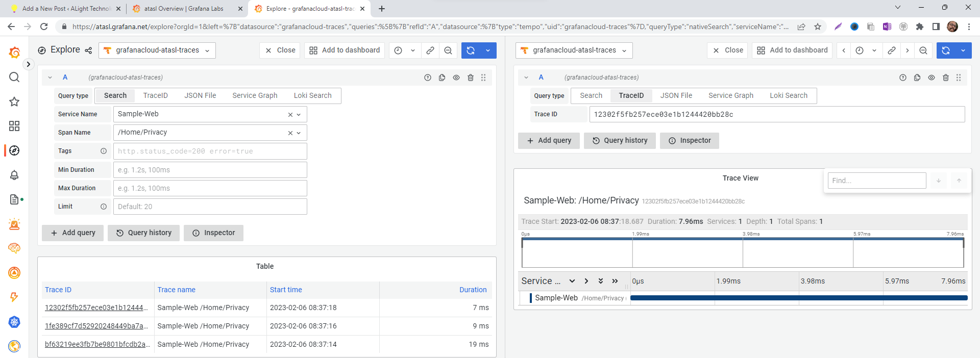Focus the Min Duration input field
980x358 pixels.
pyautogui.click(x=210, y=170)
